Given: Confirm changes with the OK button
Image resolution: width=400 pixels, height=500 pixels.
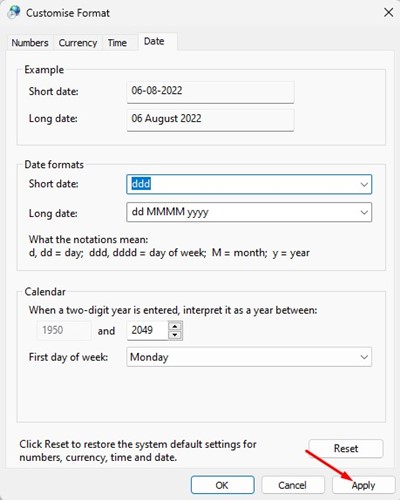Looking at the screenshot, I should tap(222, 485).
